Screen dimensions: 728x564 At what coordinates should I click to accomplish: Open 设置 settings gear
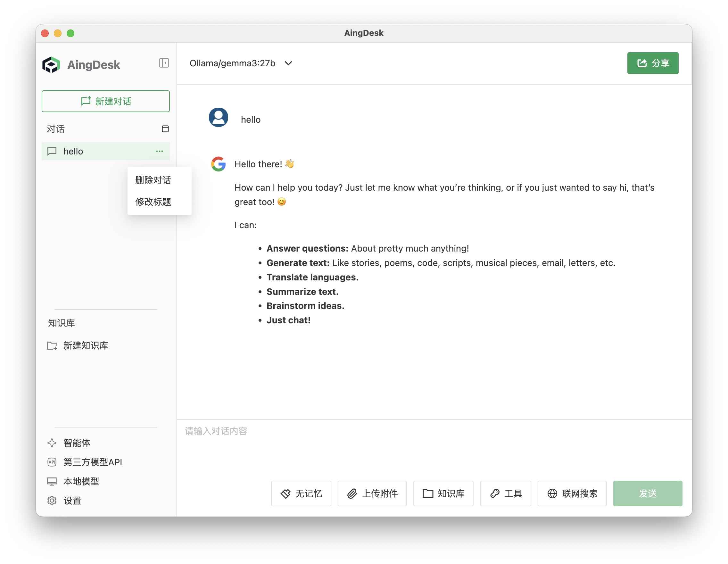(72, 501)
